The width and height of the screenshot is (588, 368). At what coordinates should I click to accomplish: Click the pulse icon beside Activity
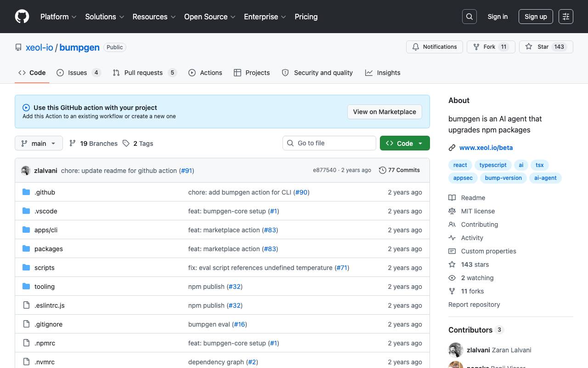click(x=452, y=238)
